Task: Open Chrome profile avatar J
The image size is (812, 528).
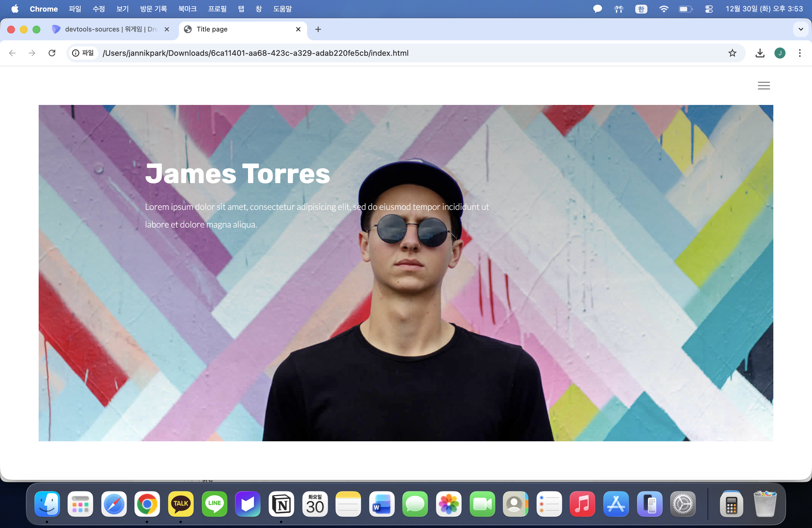Action: [x=780, y=53]
